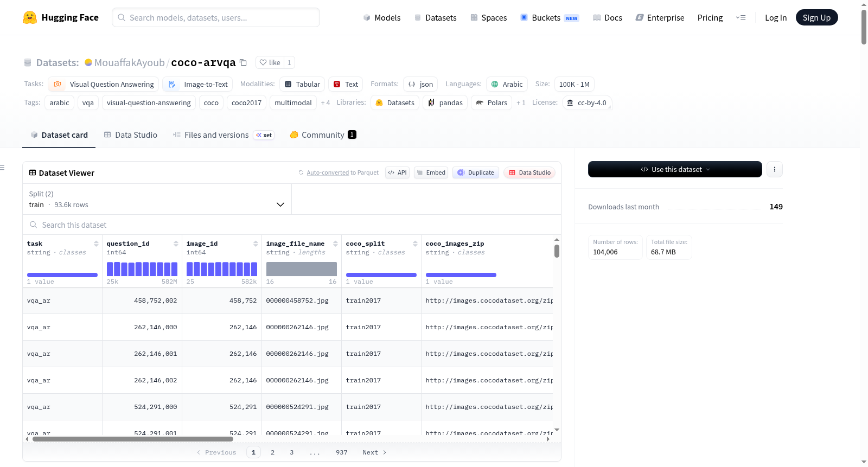The image size is (868, 467).
Task: Click the Embed button
Action: tap(431, 172)
